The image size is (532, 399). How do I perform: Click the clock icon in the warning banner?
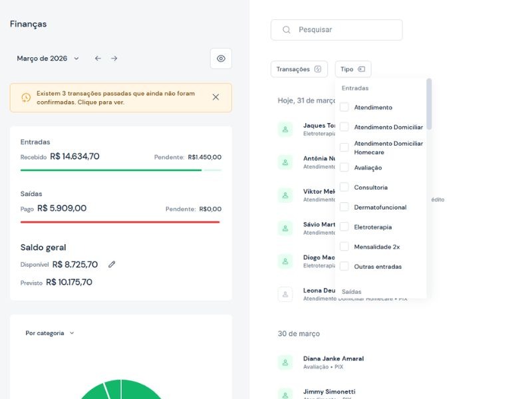[x=26, y=98]
